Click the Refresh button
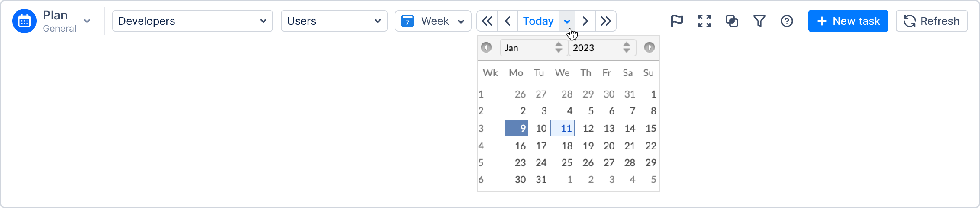The image size is (980, 208). [x=932, y=21]
